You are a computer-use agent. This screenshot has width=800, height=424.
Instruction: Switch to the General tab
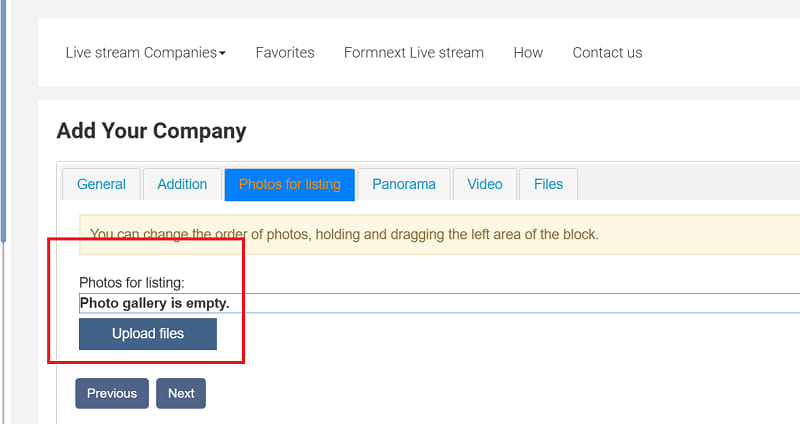tap(101, 184)
